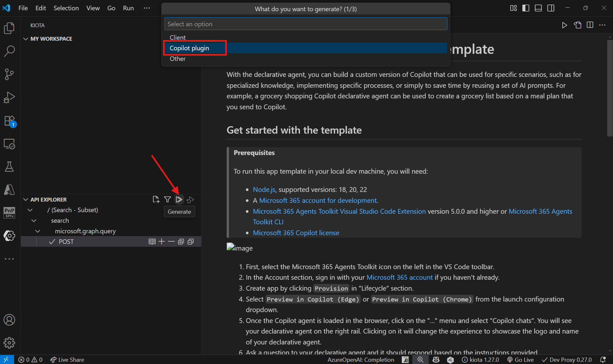
Task: Click the filter icon in API Explorer
Action: pyautogui.click(x=167, y=199)
